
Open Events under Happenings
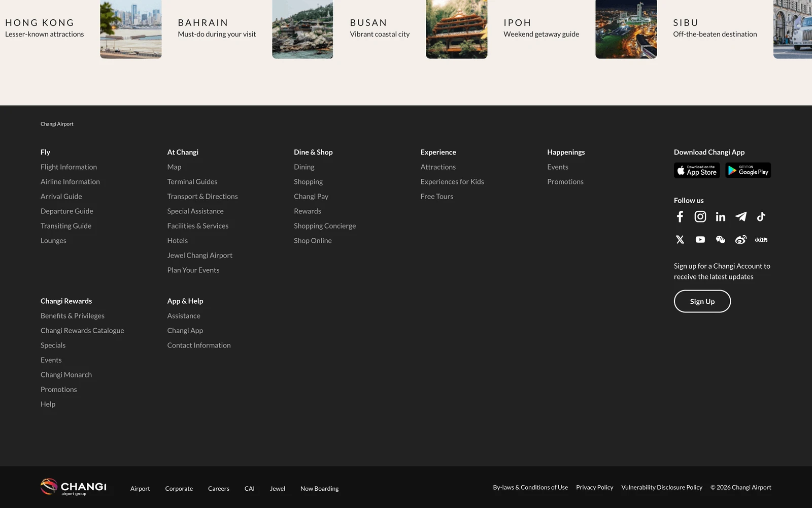(558, 167)
